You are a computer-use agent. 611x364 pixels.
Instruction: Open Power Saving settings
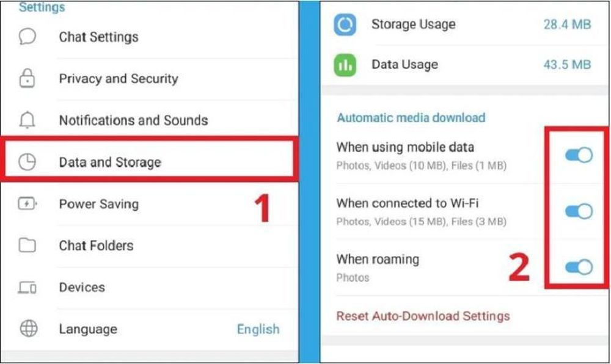click(x=150, y=204)
